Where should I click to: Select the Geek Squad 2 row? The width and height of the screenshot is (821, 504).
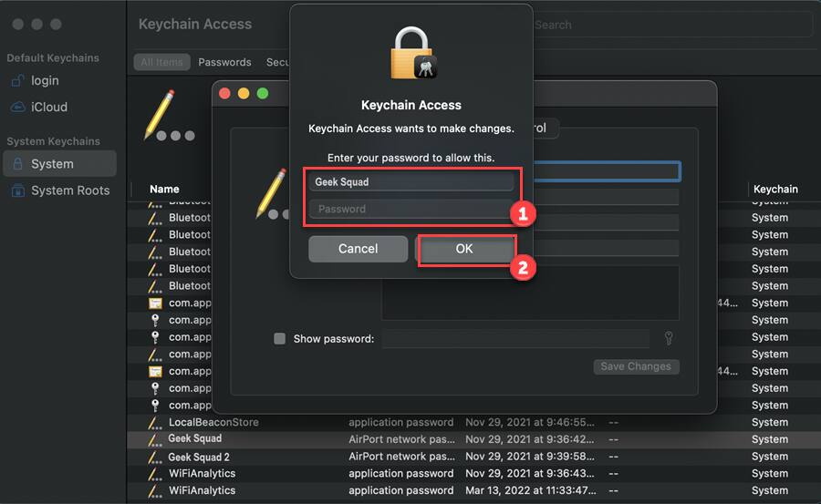[473, 457]
